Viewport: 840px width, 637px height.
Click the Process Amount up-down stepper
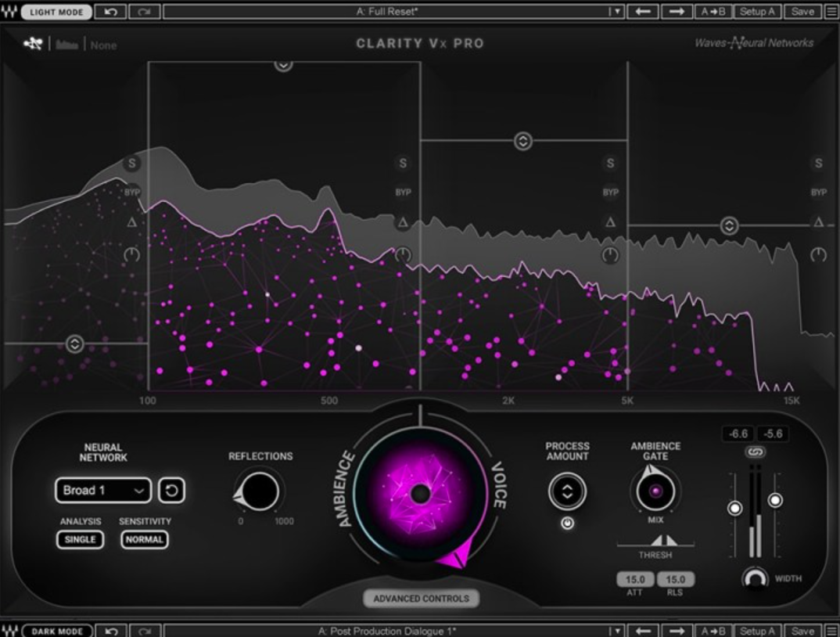click(x=567, y=491)
